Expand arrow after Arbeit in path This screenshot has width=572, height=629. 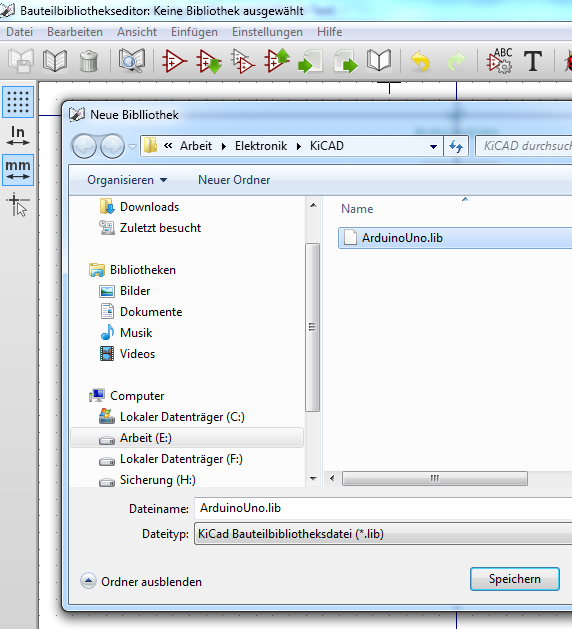pos(224,146)
